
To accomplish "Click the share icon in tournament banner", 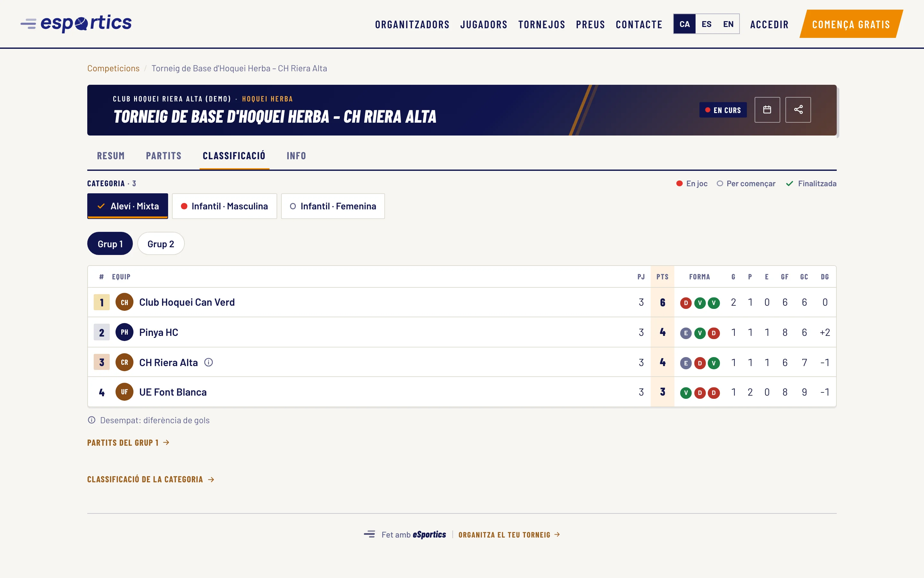I will click(798, 110).
